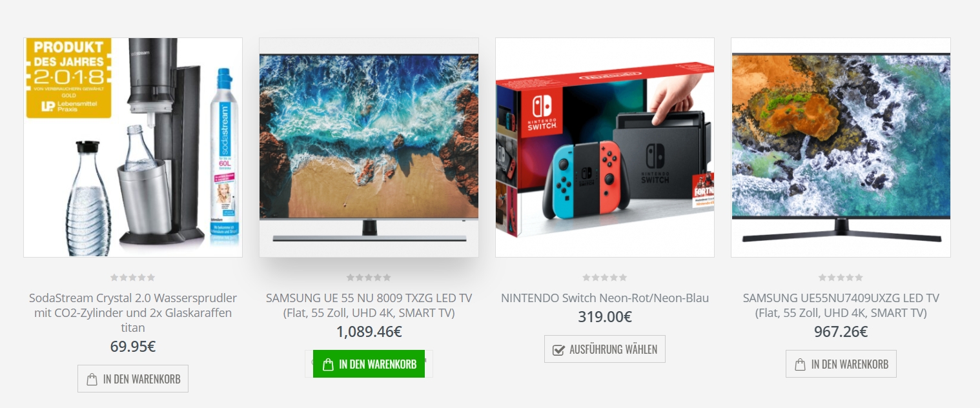This screenshot has height=408, width=980.
Task: Open SAMSUNG UE 55 NU 8009 TXZG title link
Action: click(369, 305)
